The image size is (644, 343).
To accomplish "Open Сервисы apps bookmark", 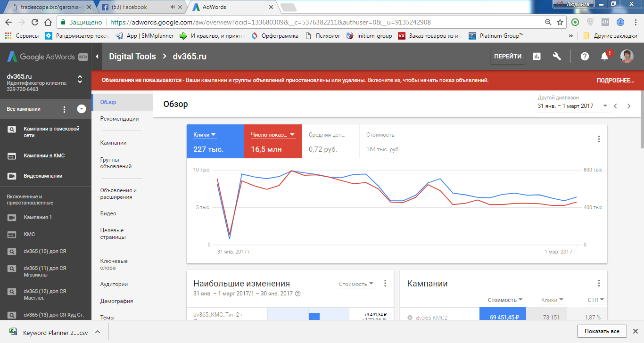I will tap(22, 36).
